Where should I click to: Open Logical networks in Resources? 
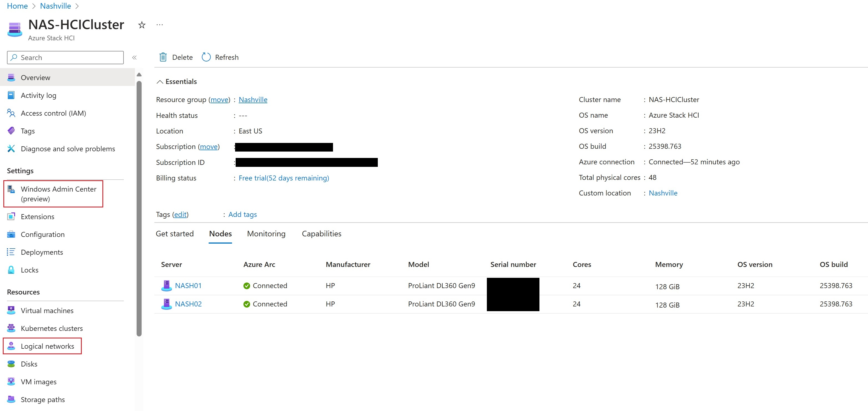pos(48,346)
